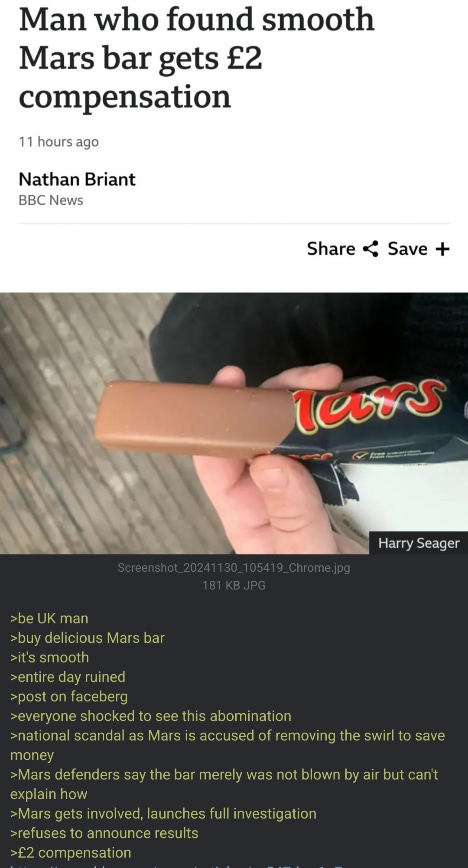Click the ">£2 compensation" greentext line
The height and width of the screenshot is (868, 468).
[71, 852]
